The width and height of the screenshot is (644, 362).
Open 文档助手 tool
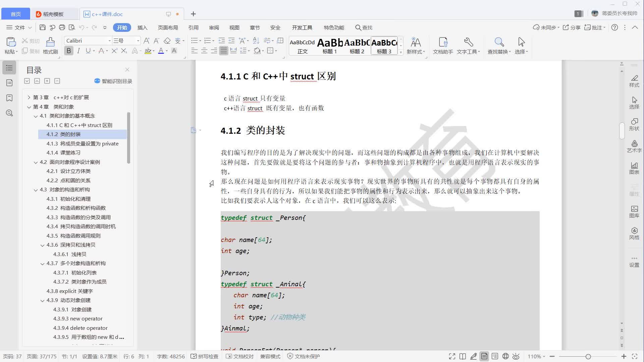(x=443, y=46)
